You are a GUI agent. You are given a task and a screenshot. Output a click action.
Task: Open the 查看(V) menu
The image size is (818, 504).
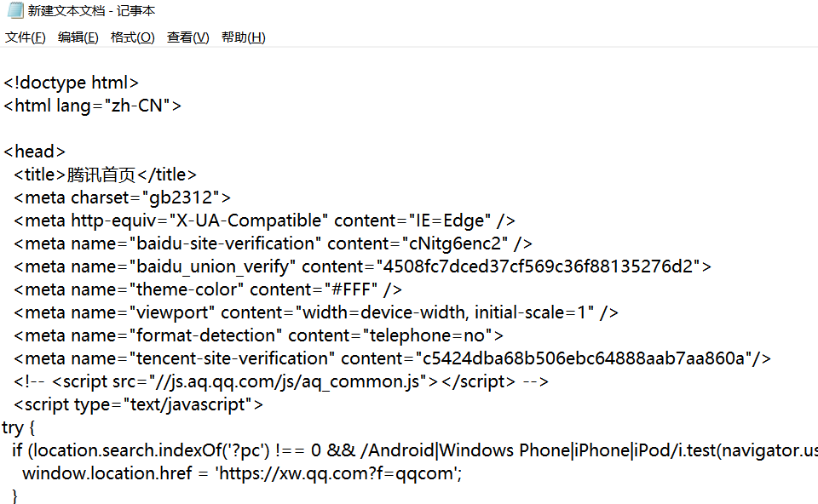coord(187,37)
